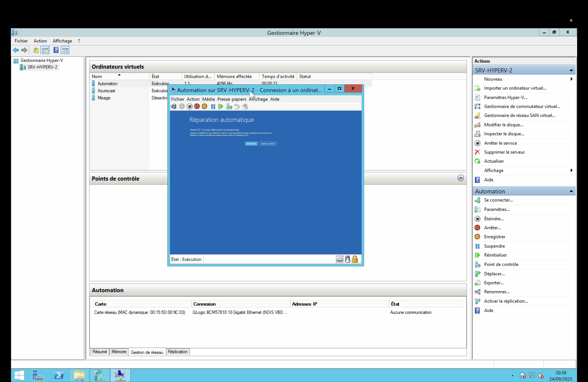The height and width of the screenshot is (382, 588).
Task: Open Fichier menu in Hyper-V Manager
Action: (21, 41)
